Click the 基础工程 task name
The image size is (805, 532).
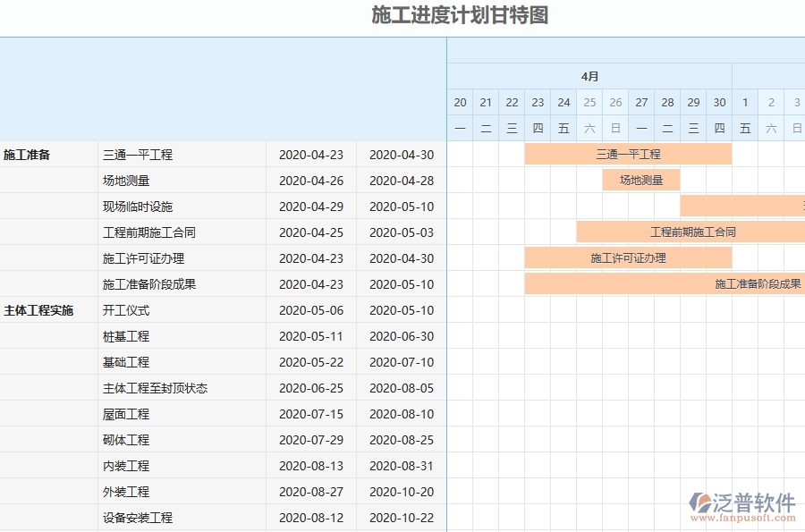tap(127, 362)
